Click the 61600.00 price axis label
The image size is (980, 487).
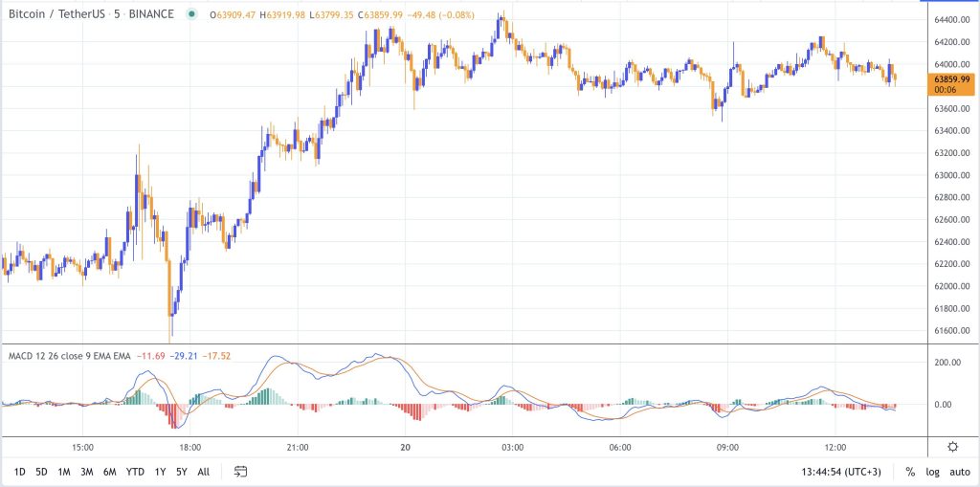point(950,331)
